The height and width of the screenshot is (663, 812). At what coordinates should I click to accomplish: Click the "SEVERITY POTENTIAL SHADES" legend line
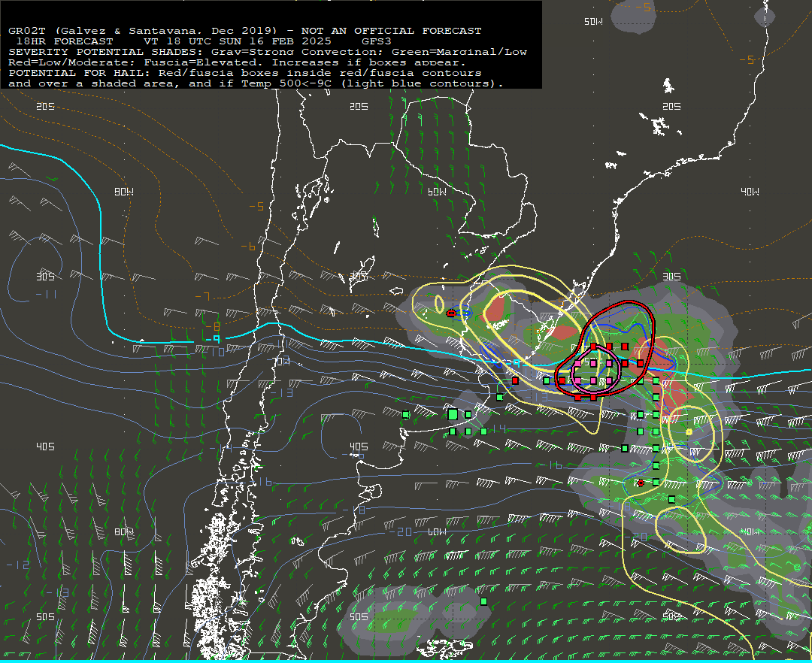pos(267,52)
